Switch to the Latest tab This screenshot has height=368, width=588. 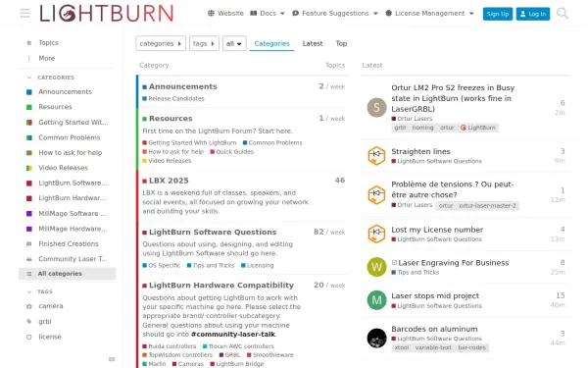[x=313, y=43]
